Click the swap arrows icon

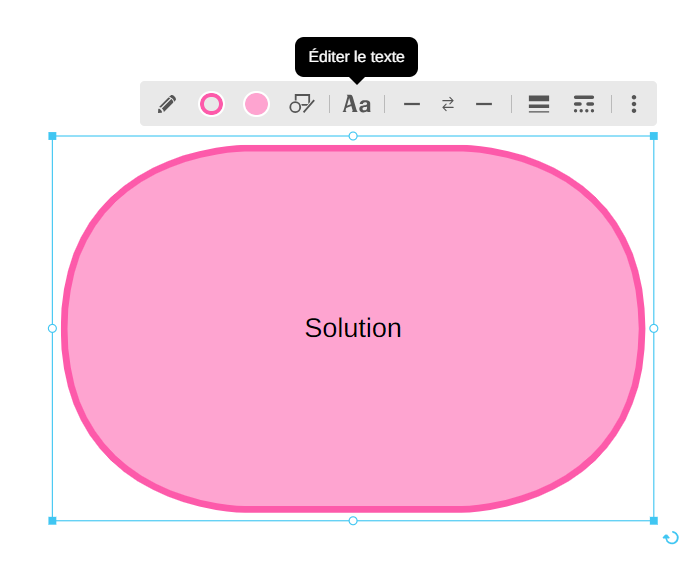[x=448, y=104]
